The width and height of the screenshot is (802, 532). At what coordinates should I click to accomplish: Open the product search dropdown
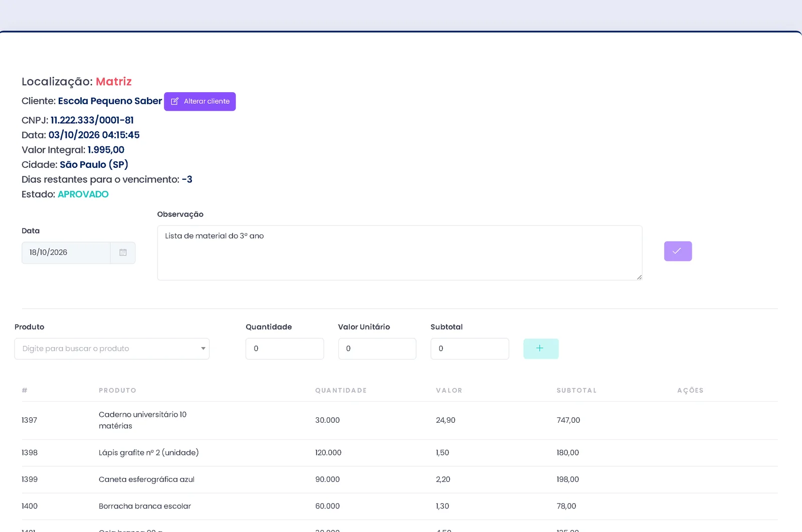tap(112, 349)
